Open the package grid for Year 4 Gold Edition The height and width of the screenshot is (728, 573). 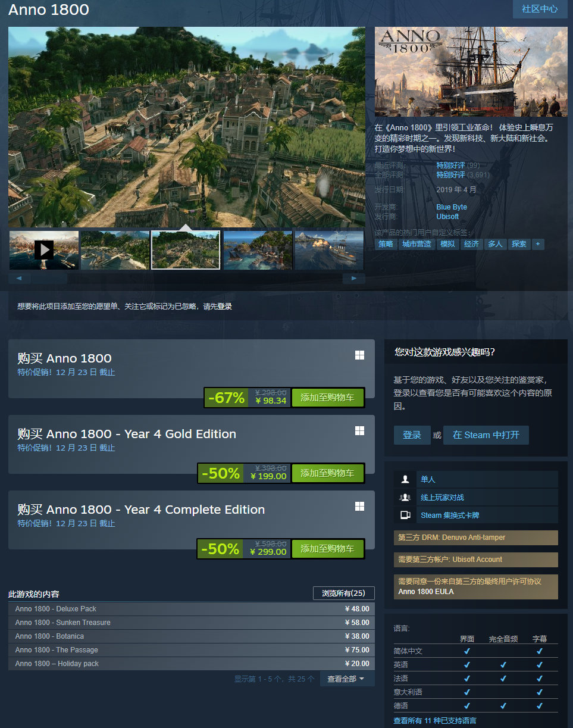point(359,430)
